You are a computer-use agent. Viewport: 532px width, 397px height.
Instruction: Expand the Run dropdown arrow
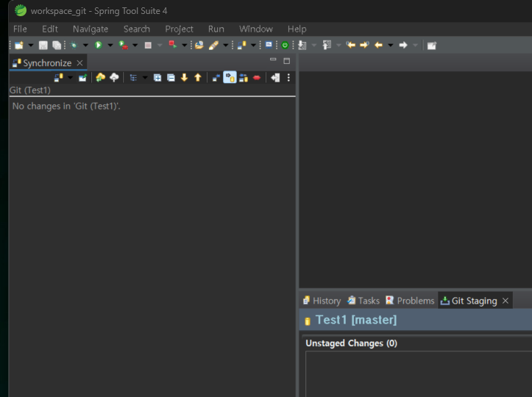[x=110, y=45]
